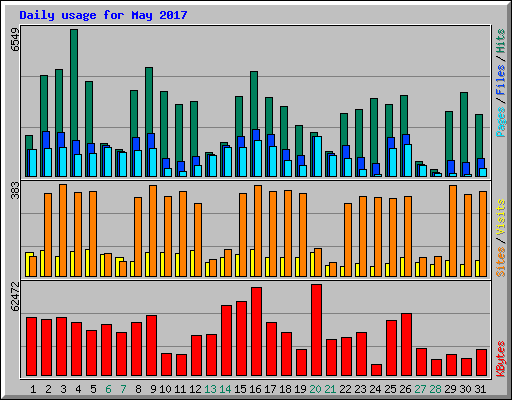This screenshot has width=512, height=400.
Task: Click the red KBytes bar for day 14
Action: click(226, 341)
